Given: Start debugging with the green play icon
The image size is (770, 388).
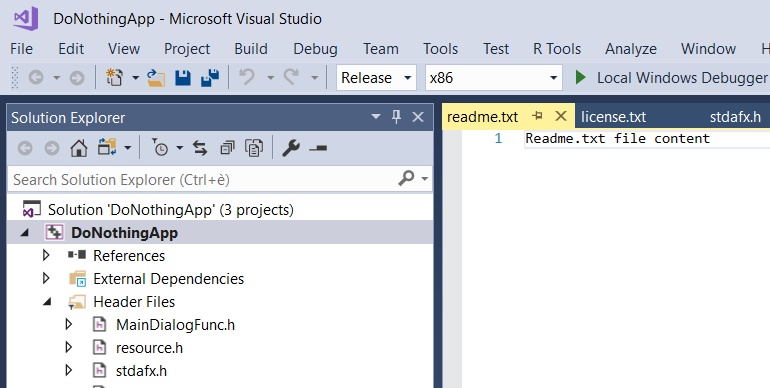Looking at the screenshot, I should 580,77.
